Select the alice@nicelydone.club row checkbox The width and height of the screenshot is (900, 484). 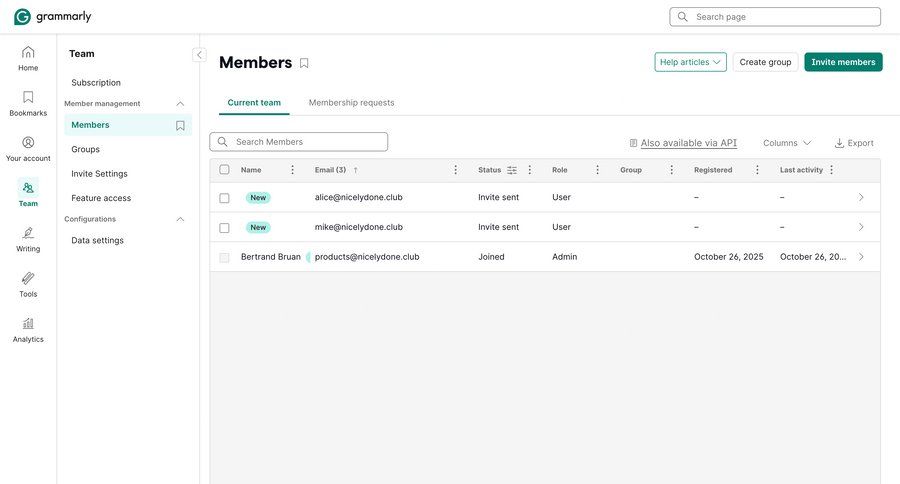tap(224, 198)
